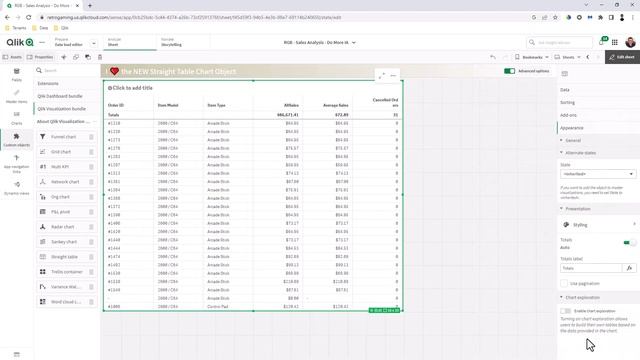Open the State dropdown

point(598,174)
